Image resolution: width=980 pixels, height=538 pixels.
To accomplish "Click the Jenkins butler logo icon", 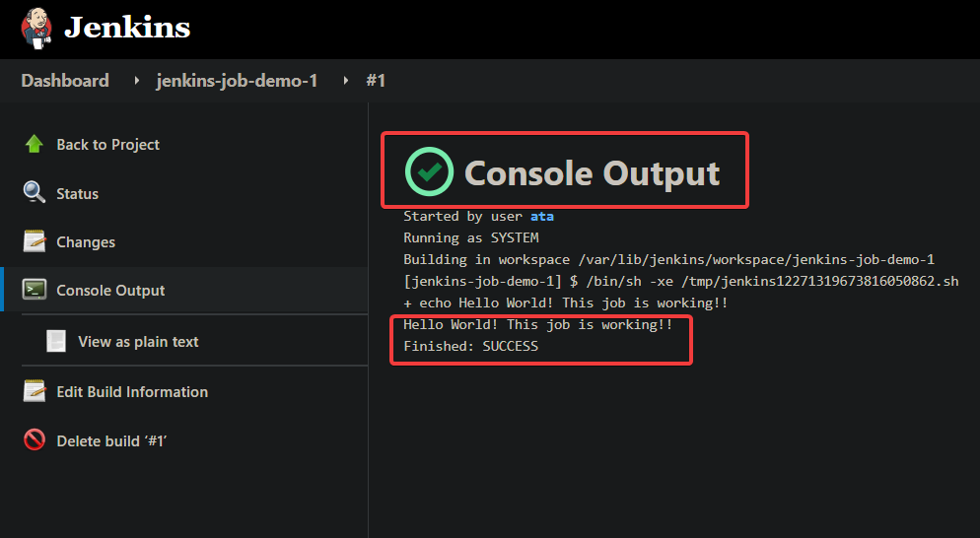I will (x=36, y=29).
